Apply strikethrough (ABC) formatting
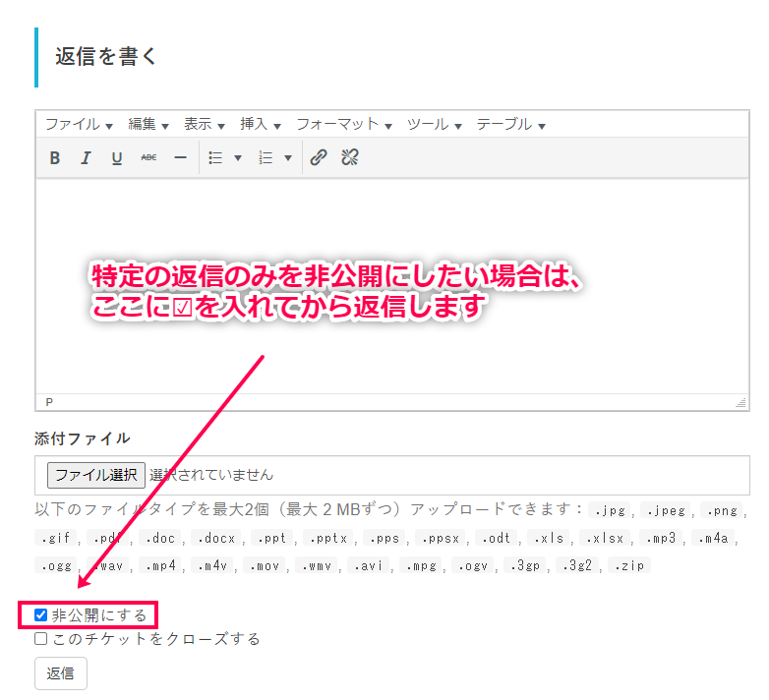Screen dimensions: 769x700 pos(148,158)
